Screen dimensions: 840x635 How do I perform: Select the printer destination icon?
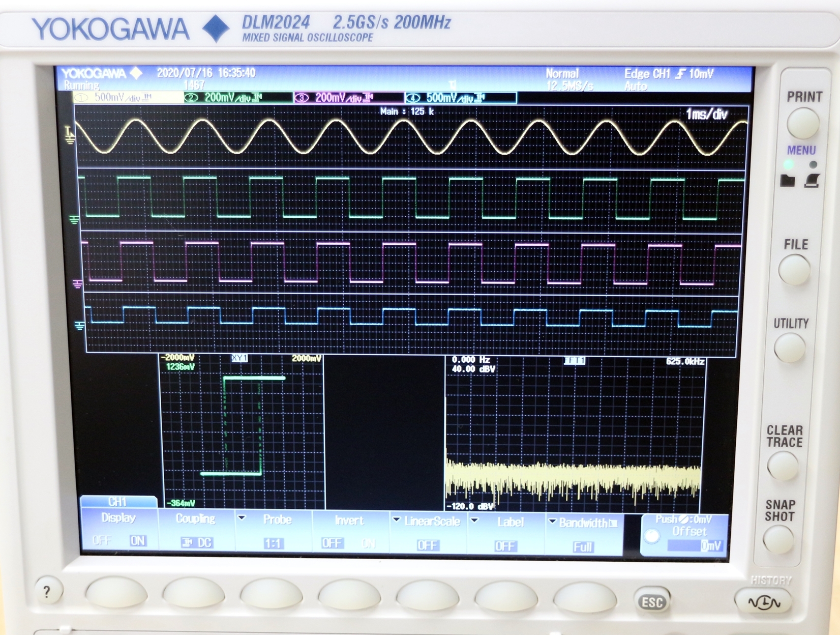812,180
